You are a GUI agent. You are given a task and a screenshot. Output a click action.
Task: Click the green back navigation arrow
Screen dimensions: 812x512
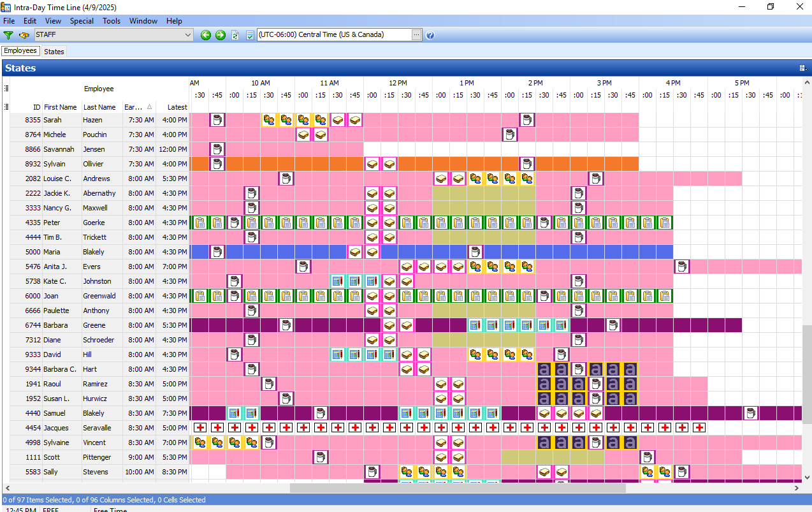click(x=205, y=35)
